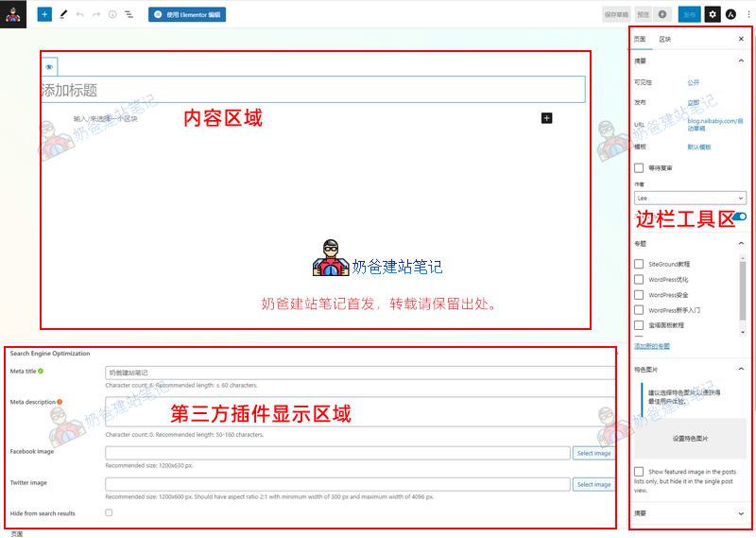Open the Astra theme settings icon
Screen dimensions: 756x538
pyautogui.click(x=731, y=14)
